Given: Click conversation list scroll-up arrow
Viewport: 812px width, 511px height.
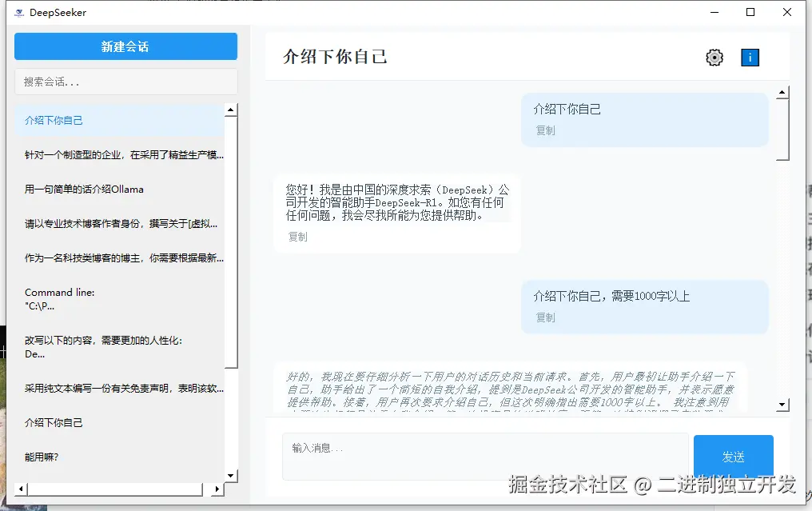Looking at the screenshot, I should [231, 110].
